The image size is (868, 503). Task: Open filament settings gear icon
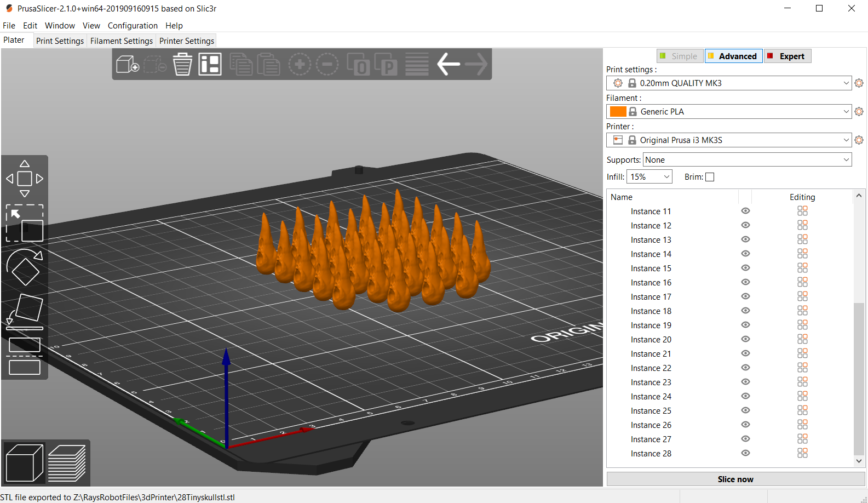pos(859,112)
